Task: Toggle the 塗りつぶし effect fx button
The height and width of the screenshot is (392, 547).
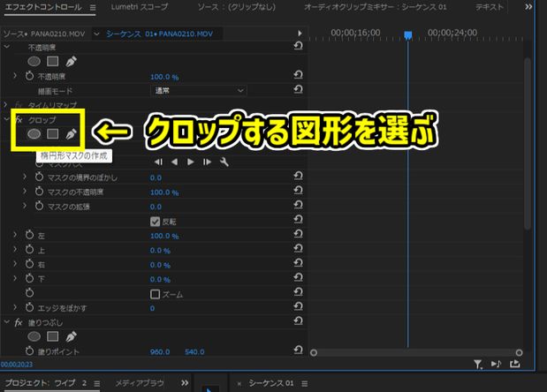Action: pos(19,323)
